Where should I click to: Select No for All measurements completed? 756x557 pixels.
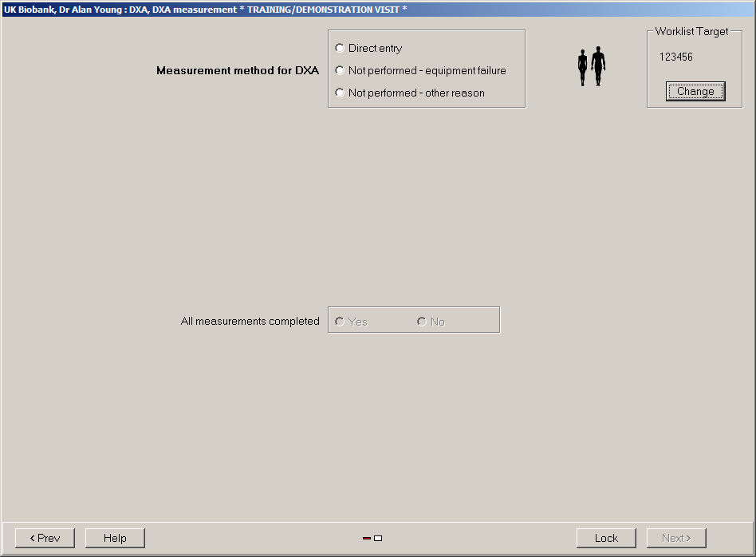[x=422, y=322]
